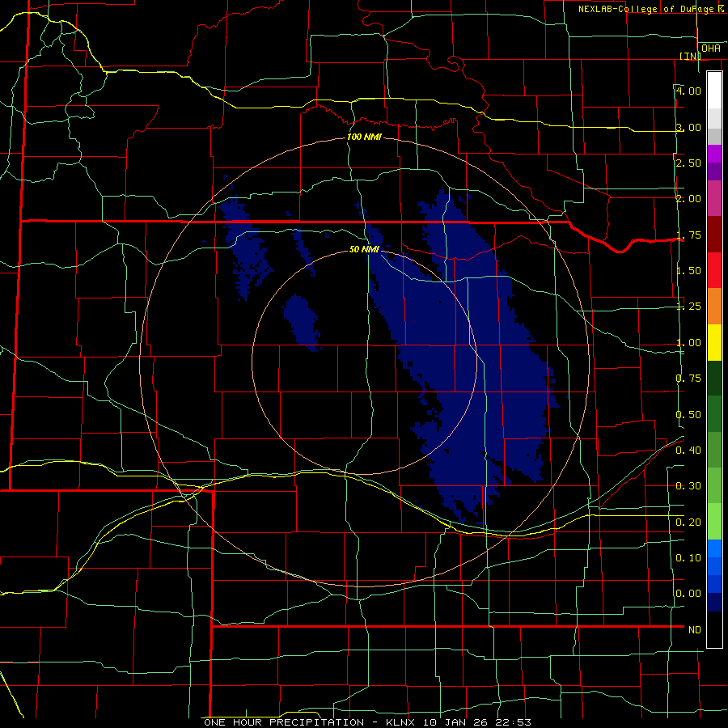Click the white 4.00 legend swatch
728x728 pixels.
click(714, 91)
